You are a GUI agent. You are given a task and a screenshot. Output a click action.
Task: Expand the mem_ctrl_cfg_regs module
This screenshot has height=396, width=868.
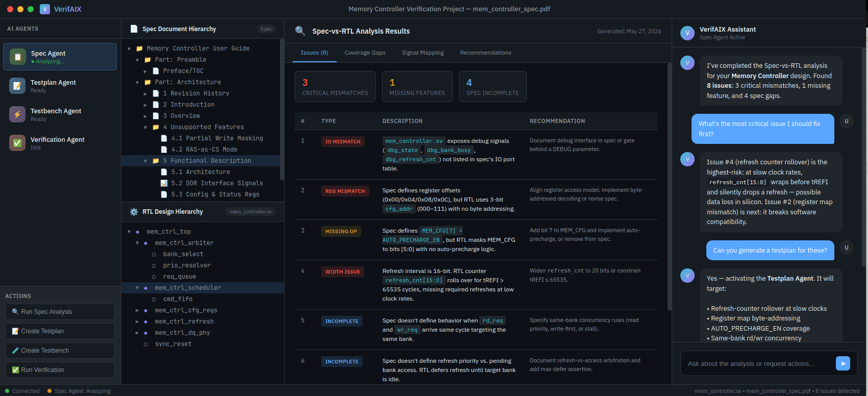coord(138,310)
